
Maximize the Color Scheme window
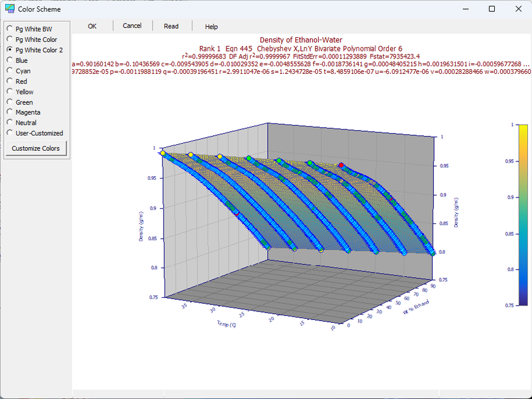coord(492,9)
